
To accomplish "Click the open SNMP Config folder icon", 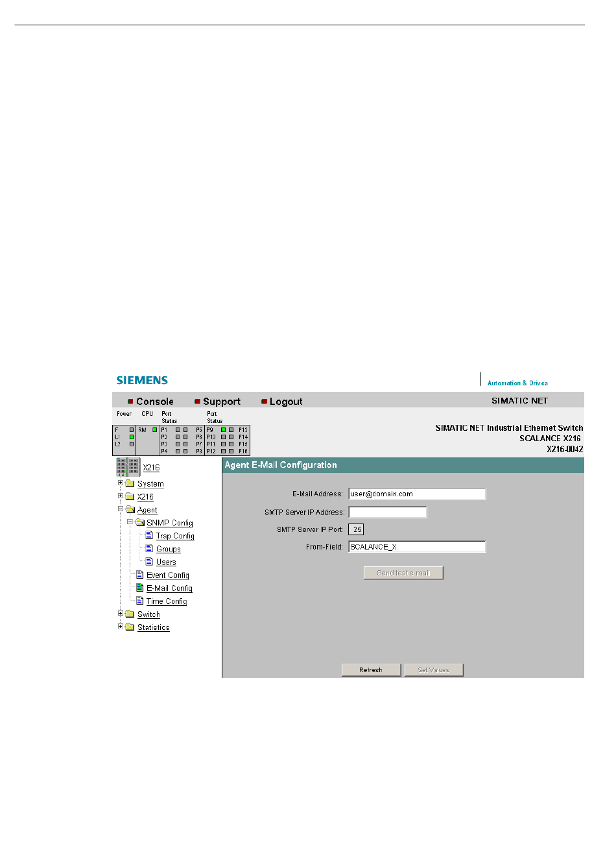I will tap(139, 523).
